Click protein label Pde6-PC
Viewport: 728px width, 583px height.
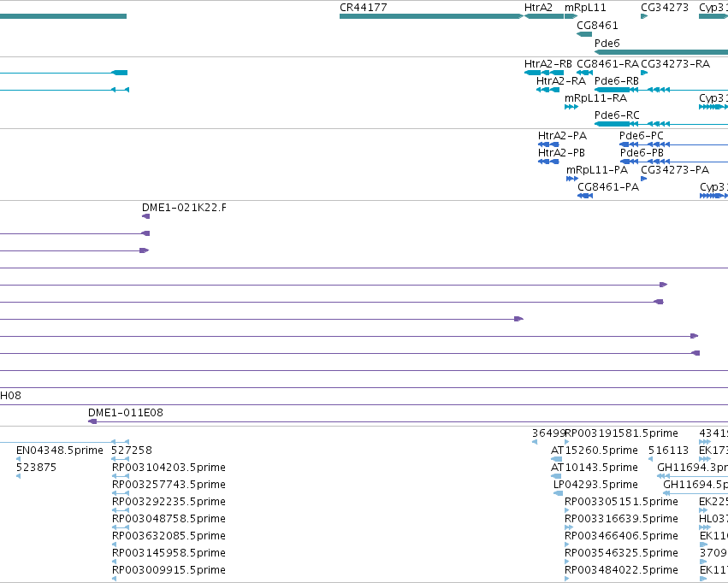coord(642,136)
